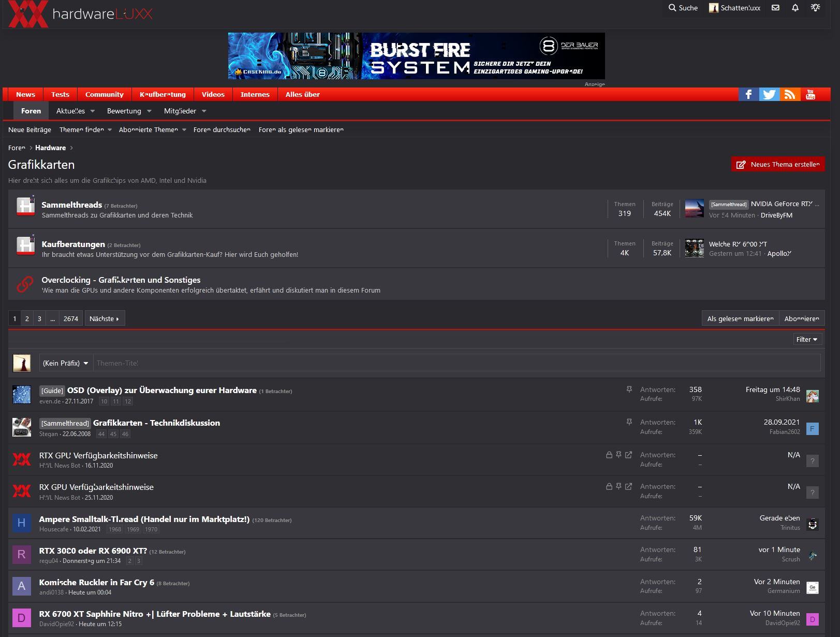Click the Abonnieren button

point(802,319)
